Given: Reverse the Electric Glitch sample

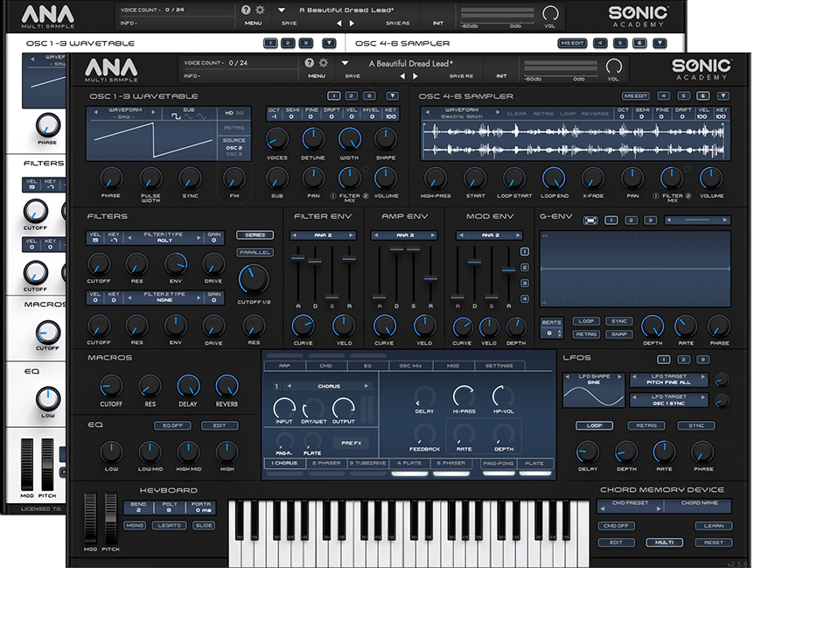Looking at the screenshot, I should click(594, 112).
